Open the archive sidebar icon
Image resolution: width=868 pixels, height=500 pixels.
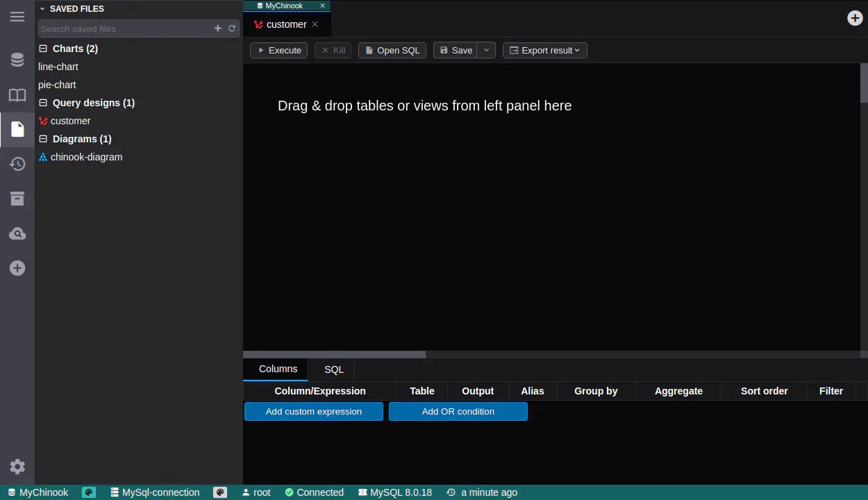(x=17, y=199)
